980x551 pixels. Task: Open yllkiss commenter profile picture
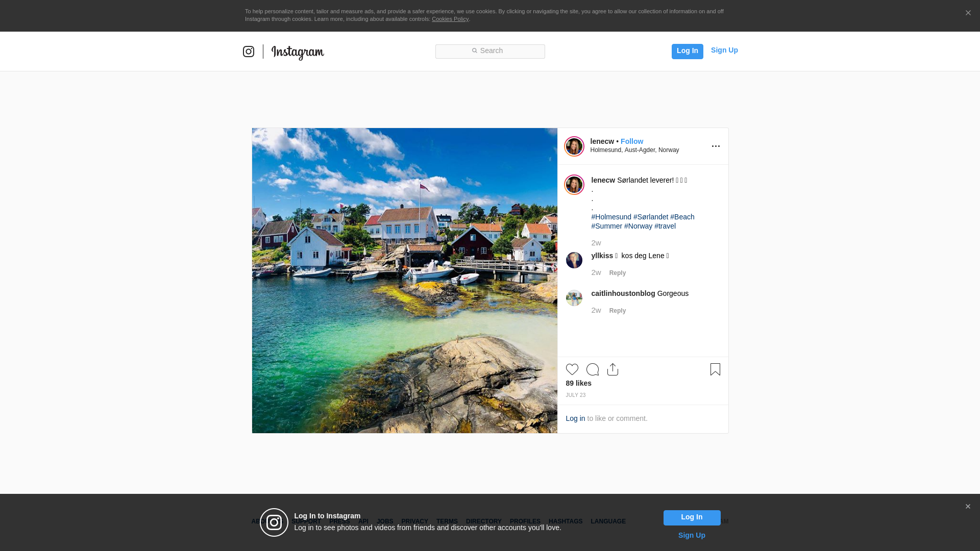(574, 260)
